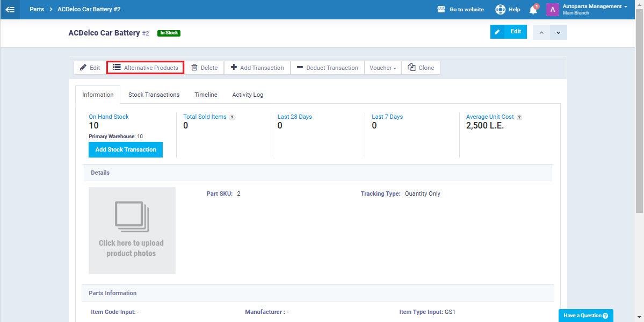Click the Deduct Transaction label
This screenshot has height=322, width=644.
pyautogui.click(x=332, y=68)
